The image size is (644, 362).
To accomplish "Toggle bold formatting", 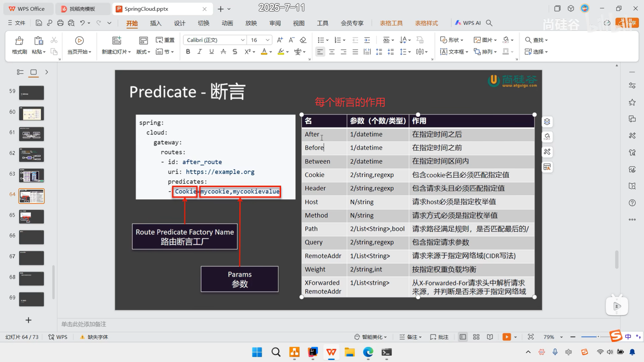I will [188, 52].
